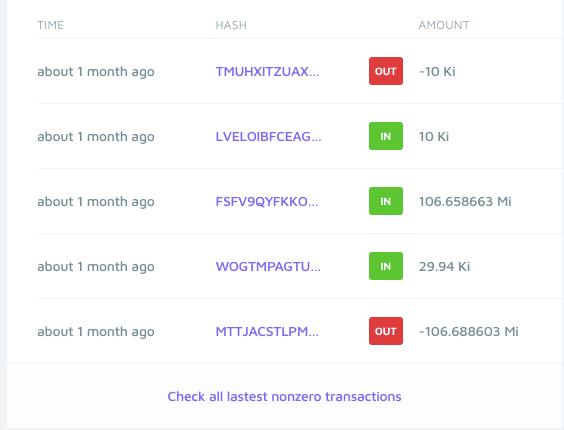Click the TIME column header

[50, 25]
